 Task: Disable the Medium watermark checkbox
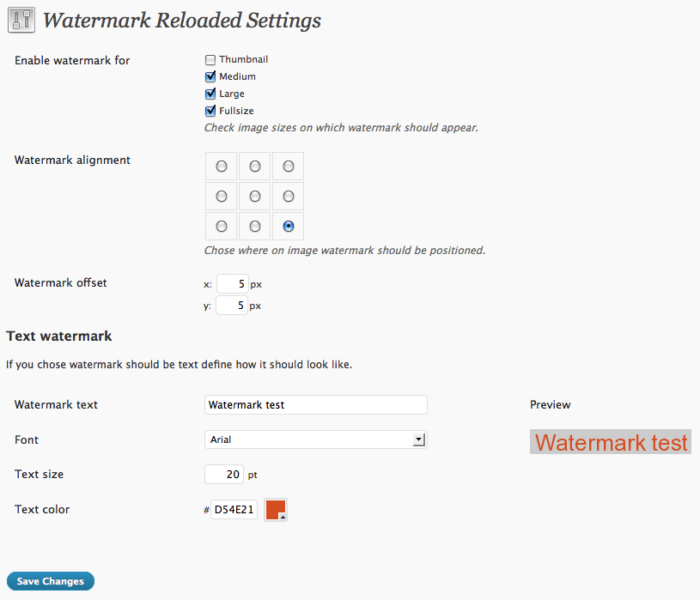[210, 76]
